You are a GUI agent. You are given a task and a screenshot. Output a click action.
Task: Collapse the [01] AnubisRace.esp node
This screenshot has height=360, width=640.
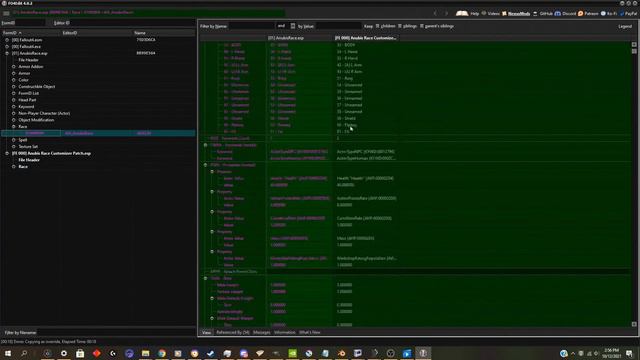(7, 53)
